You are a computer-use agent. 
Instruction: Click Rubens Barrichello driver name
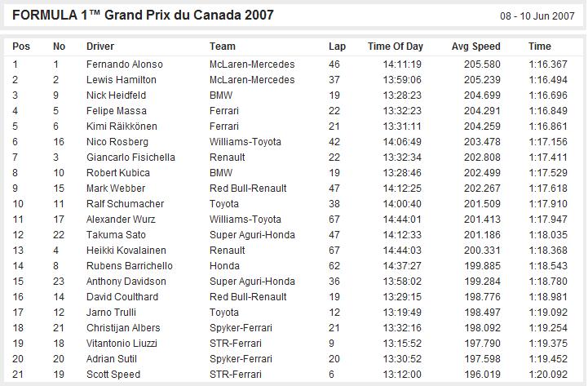[130, 265]
